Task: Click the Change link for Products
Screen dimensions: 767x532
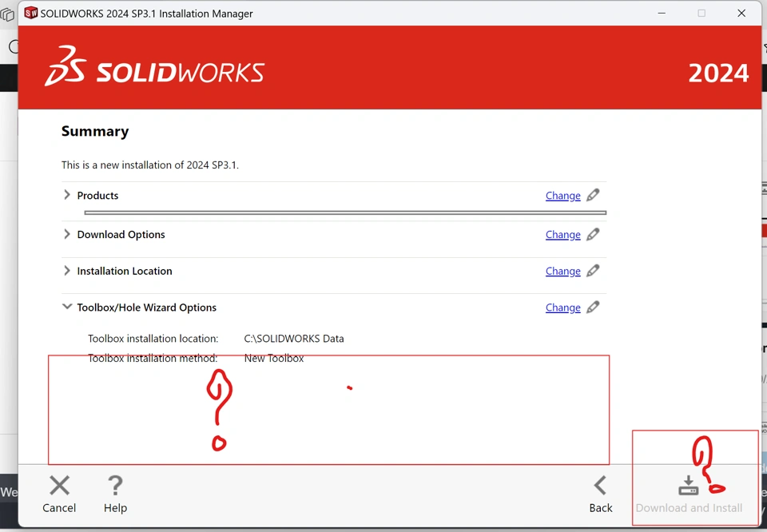Action: point(563,196)
